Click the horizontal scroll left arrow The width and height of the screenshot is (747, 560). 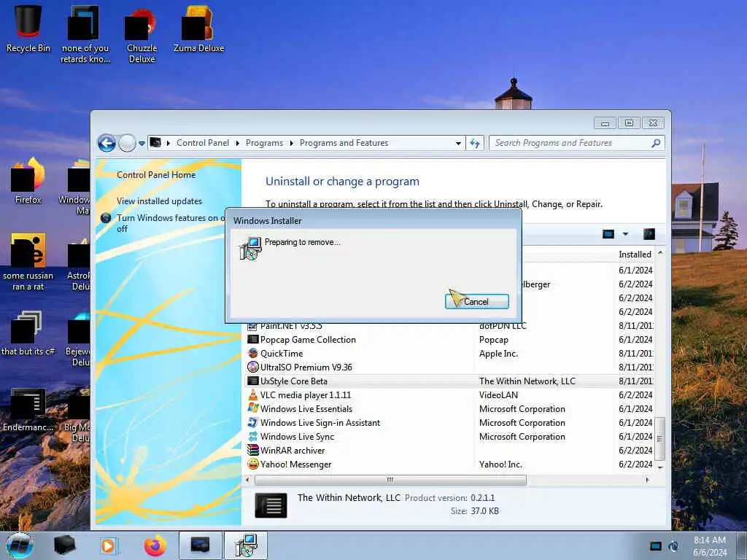247,480
